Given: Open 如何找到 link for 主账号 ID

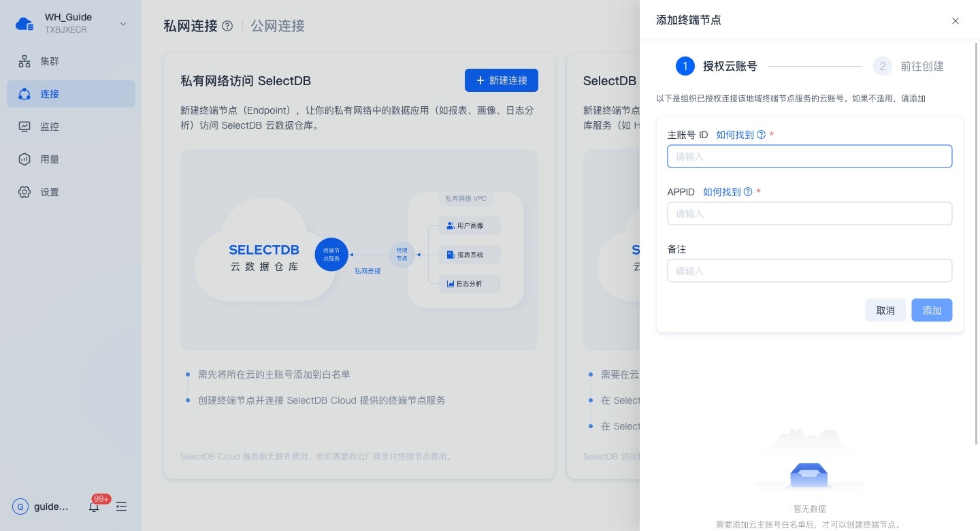Looking at the screenshot, I should (735, 135).
